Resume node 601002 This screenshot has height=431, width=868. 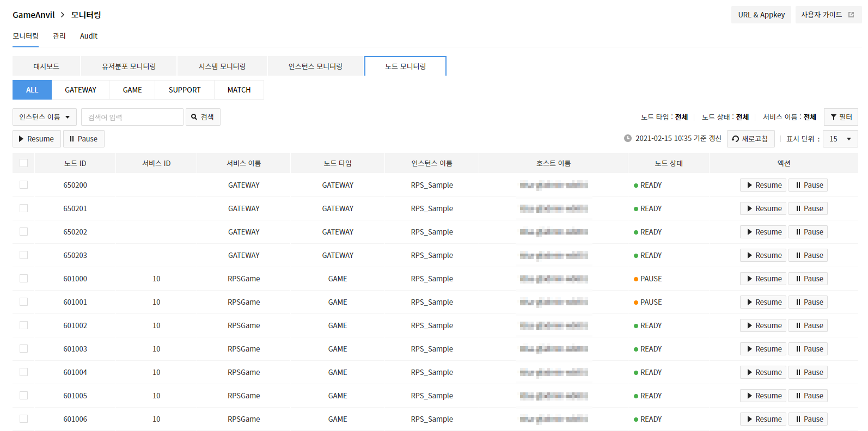[763, 325]
